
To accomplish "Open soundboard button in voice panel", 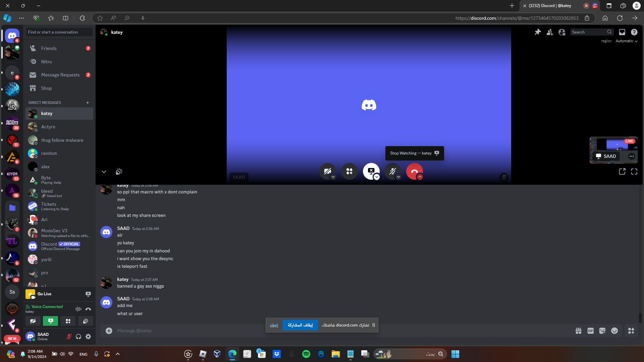I will click(86, 321).
